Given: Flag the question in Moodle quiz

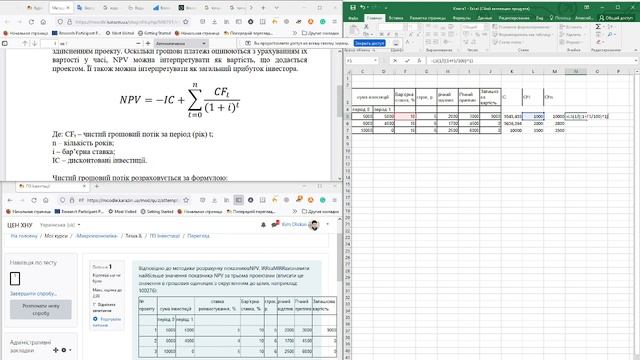Looking at the screenshot, I should click(x=103, y=307).
